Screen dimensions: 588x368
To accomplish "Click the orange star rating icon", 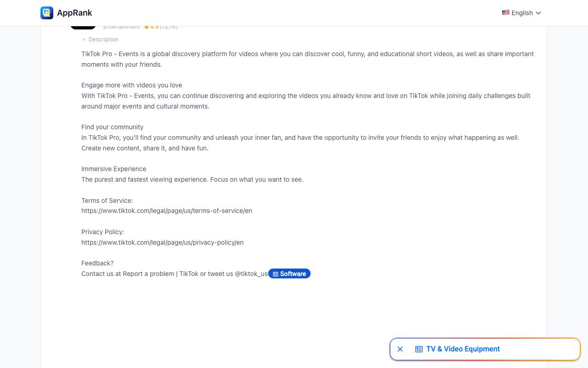I will pyautogui.click(x=147, y=27).
